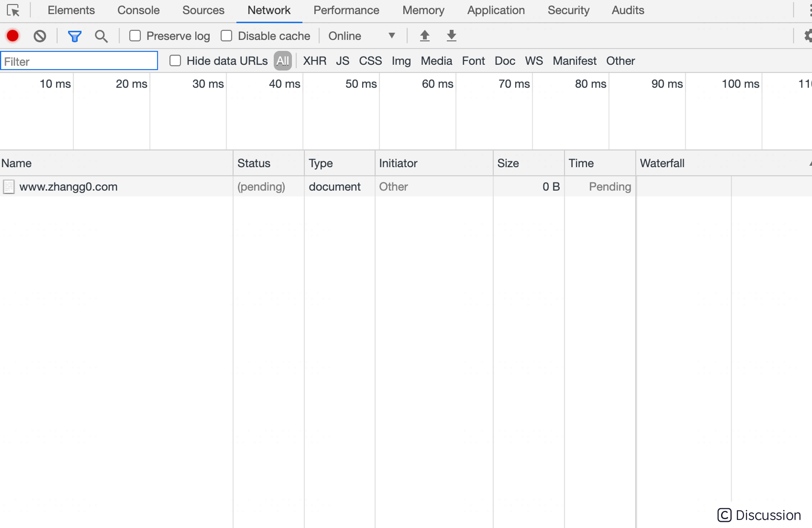Viewport: 812px width, 528px height.
Task: Sort by Status column header
Action: (x=269, y=163)
